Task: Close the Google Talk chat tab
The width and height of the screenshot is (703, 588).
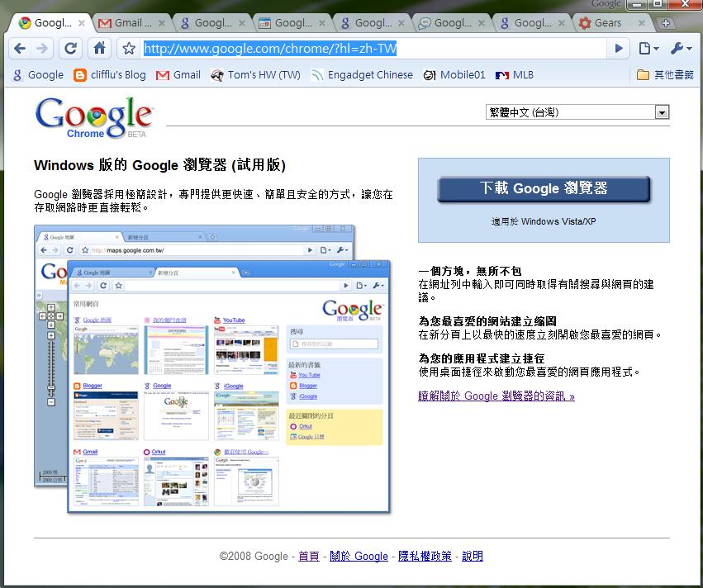Action: point(482,23)
